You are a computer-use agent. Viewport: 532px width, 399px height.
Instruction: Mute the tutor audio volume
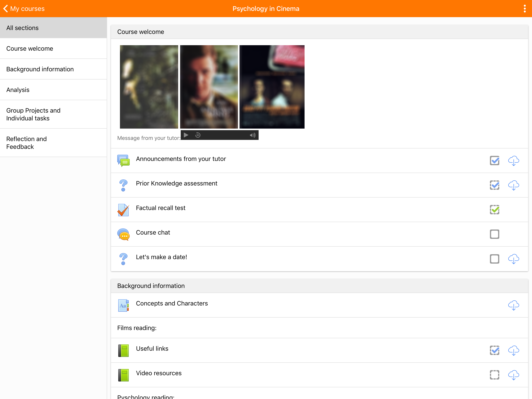[252, 135]
